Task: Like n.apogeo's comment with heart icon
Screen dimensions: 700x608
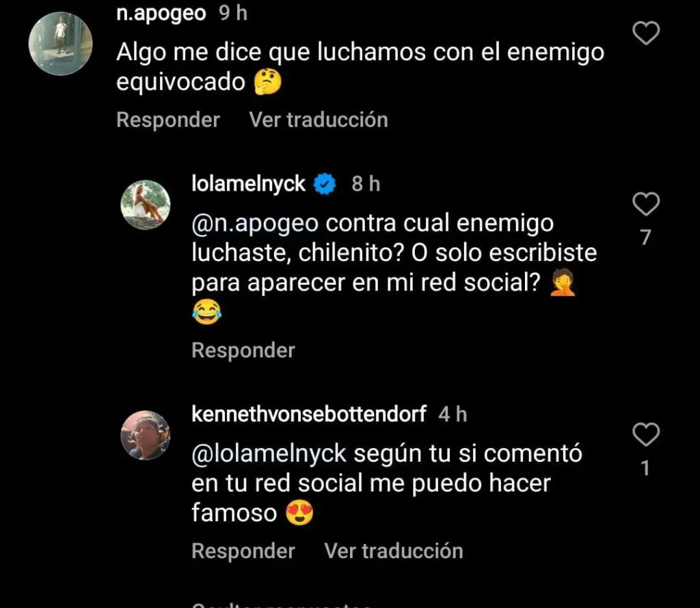Action: [646, 33]
